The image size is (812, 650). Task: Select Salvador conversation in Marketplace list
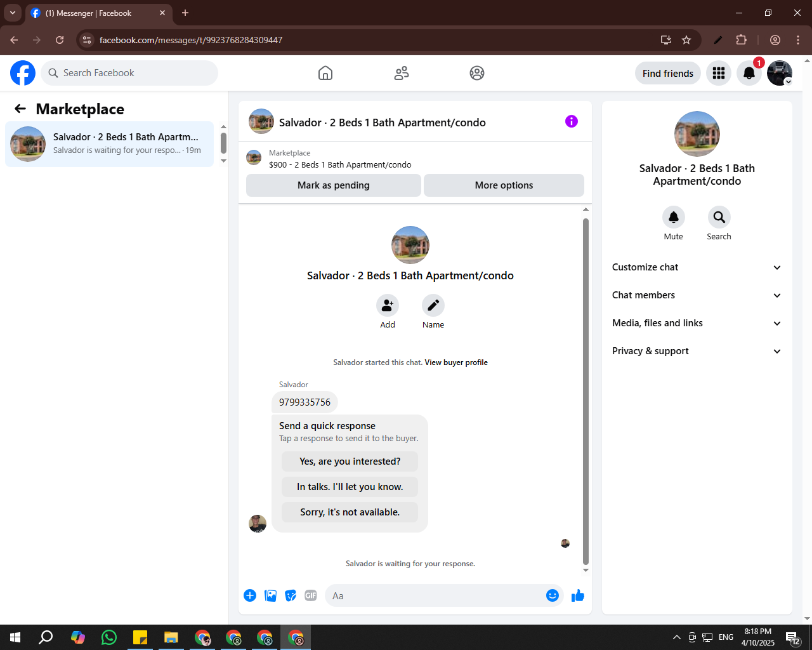coord(110,144)
